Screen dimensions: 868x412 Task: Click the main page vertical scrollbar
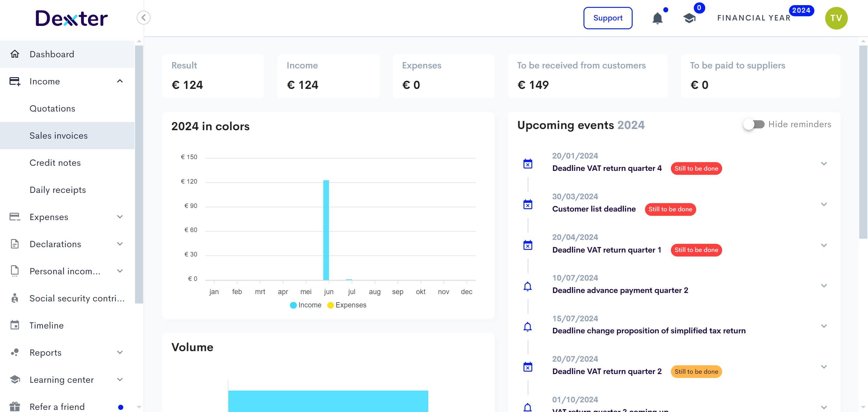[x=863, y=142]
